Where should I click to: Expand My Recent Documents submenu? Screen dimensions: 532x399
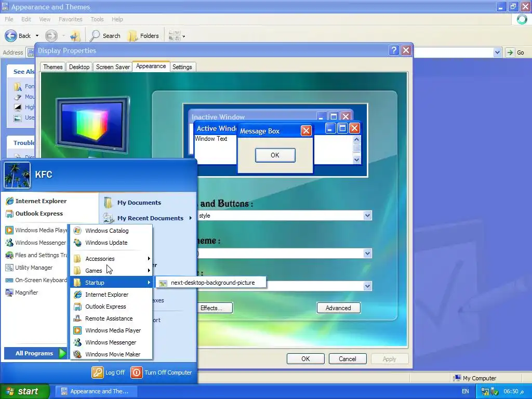[148, 218]
